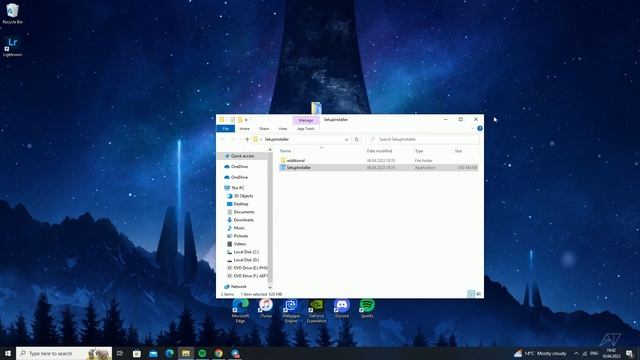The image size is (640, 360).
Task: Click the Forward arrow in Explorer
Action: click(233, 140)
